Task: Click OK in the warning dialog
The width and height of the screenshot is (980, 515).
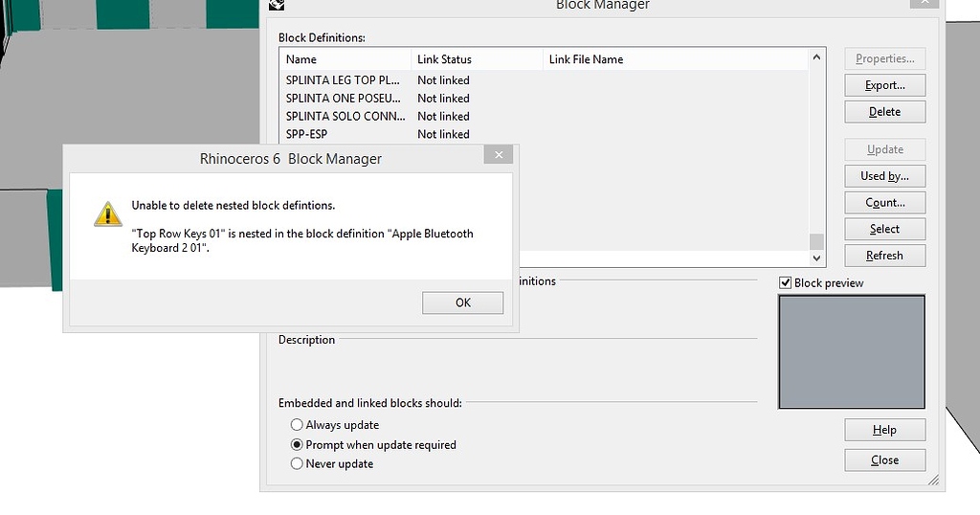Action: coord(462,302)
